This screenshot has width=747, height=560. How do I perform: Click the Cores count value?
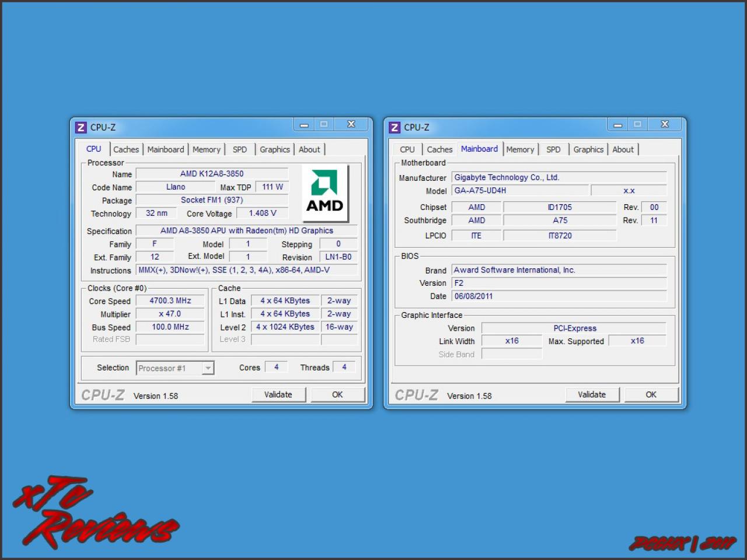(x=277, y=367)
